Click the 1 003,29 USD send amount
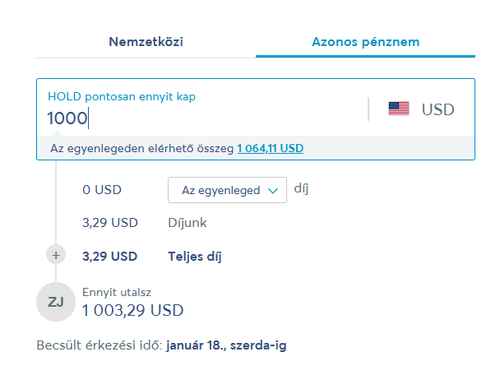Viewport: 500px width, 366px height. tap(133, 310)
